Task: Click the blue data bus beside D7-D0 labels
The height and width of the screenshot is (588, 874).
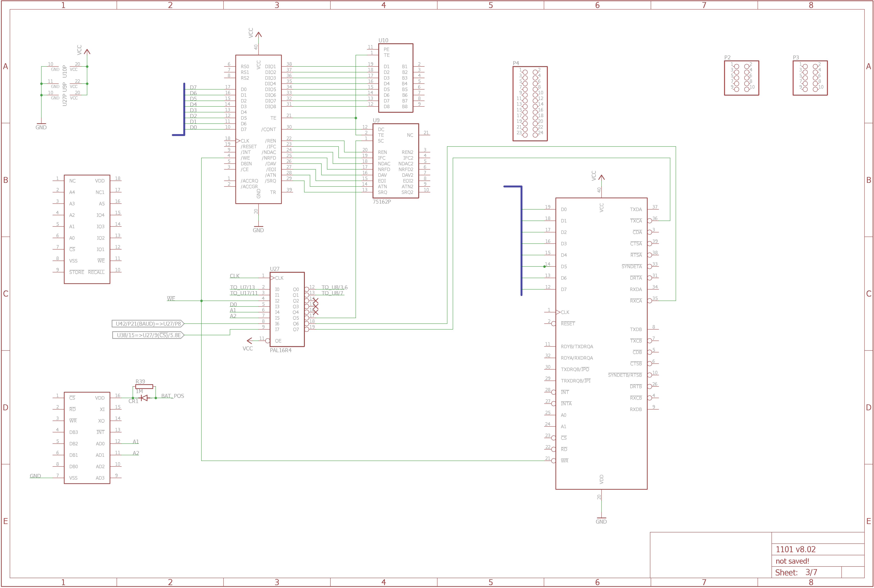Action: click(x=184, y=109)
